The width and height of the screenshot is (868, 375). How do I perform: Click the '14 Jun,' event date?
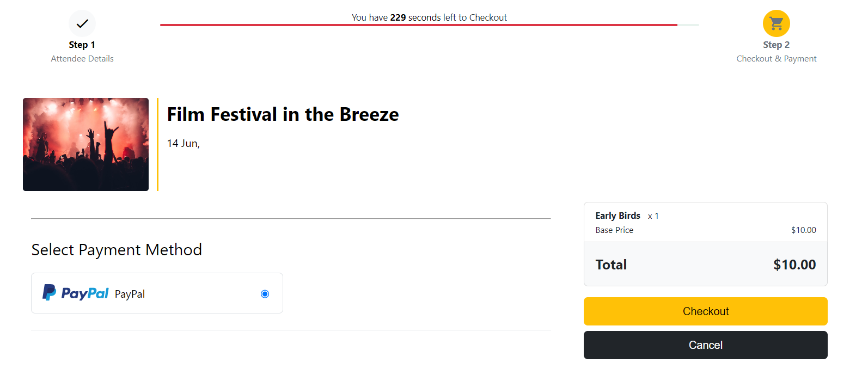point(184,144)
